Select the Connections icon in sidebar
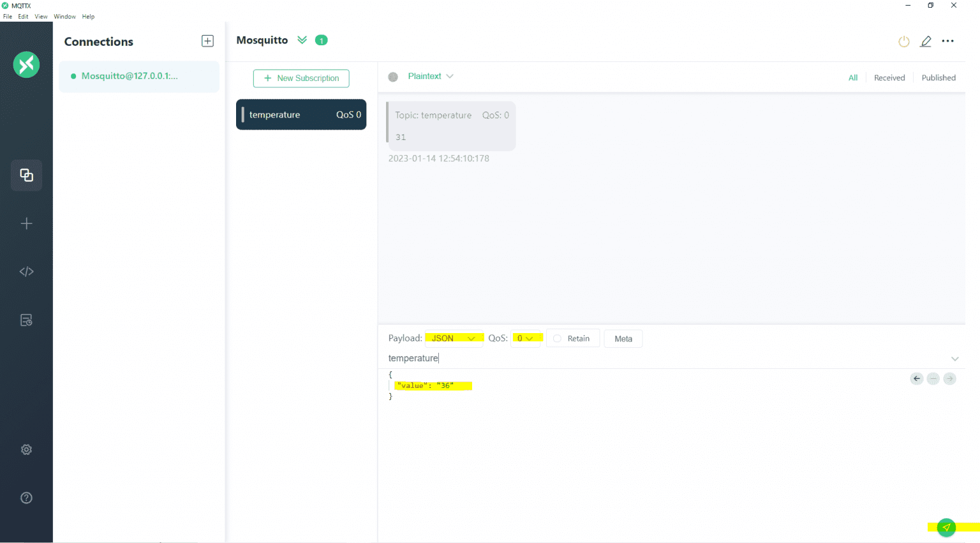 point(26,175)
